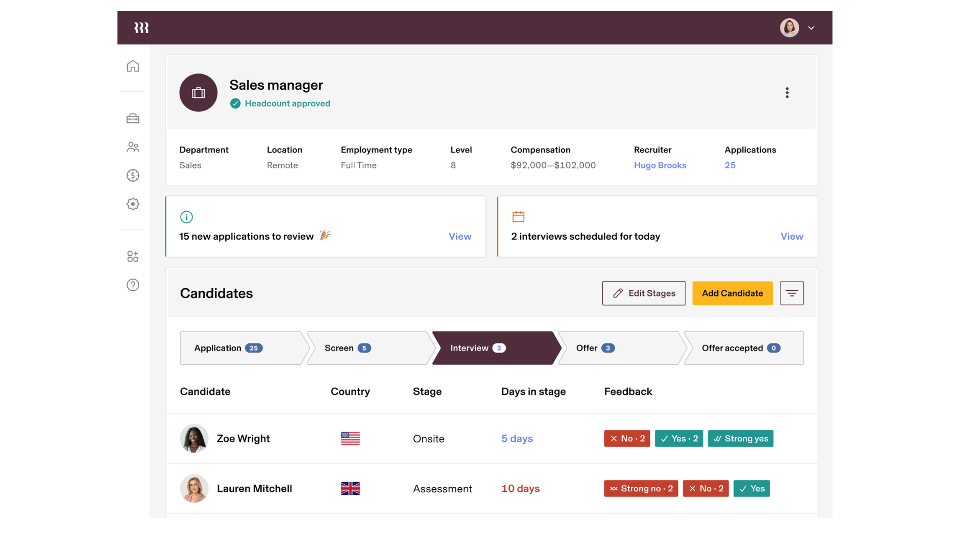Image resolution: width=980 pixels, height=551 pixels.
Task: Click the user avatar in header
Action: (789, 28)
